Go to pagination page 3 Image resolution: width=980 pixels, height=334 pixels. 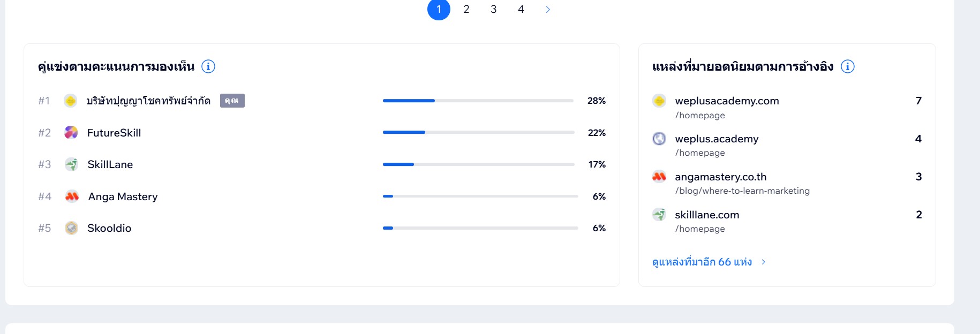pyautogui.click(x=494, y=9)
